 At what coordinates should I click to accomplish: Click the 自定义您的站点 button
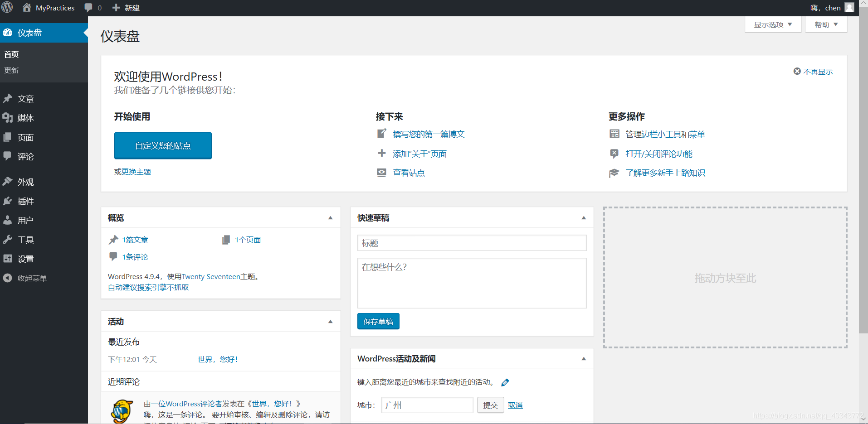(163, 145)
